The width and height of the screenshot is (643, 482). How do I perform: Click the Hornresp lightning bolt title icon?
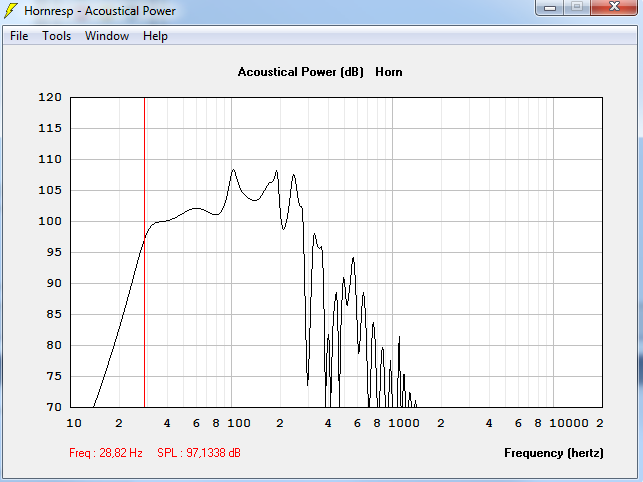pyautogui.click(x=11, y=11)
